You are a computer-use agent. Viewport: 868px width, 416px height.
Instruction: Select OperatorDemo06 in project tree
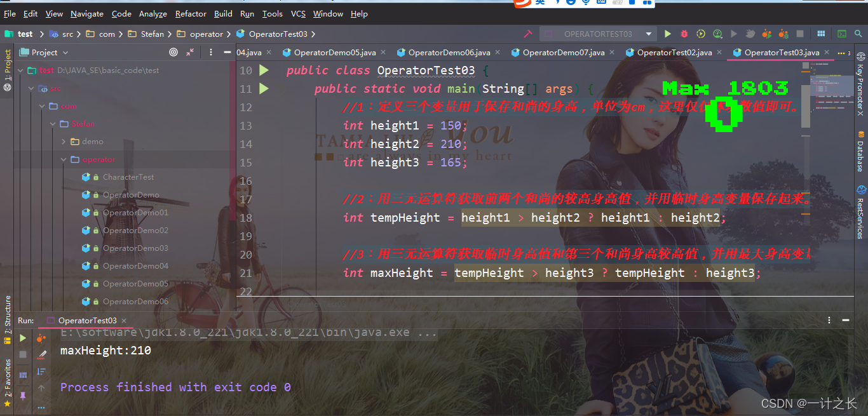tap(135, 302)
